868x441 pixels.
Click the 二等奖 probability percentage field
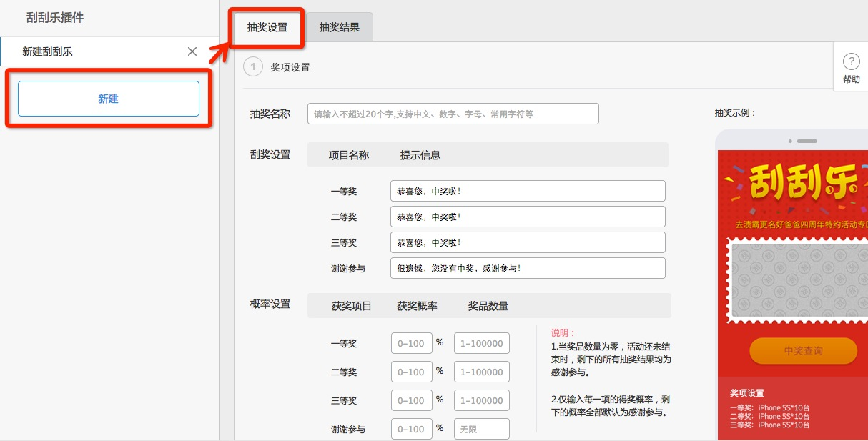pyautogui.click(x=412, y=372)
